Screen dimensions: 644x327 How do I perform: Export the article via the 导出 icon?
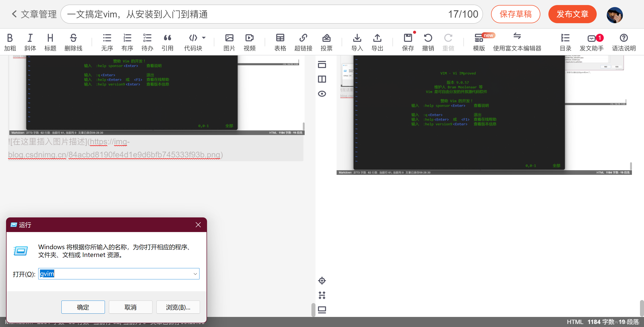pyautogui.click(x=377, y=42)
